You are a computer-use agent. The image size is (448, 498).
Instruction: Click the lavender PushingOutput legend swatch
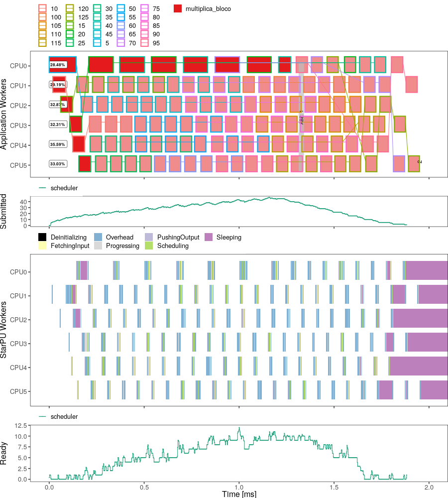pyautogui.click(x=149, y=238)
